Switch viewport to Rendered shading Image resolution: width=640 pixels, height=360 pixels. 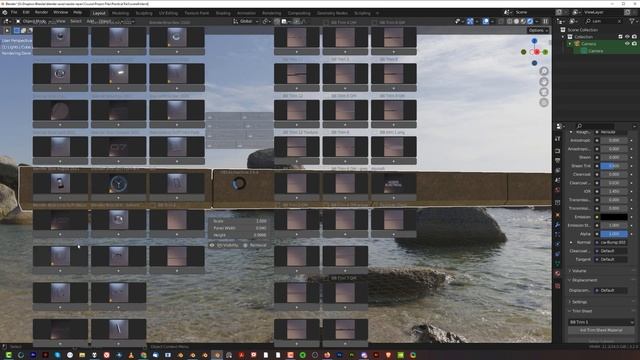coord(530,21)
